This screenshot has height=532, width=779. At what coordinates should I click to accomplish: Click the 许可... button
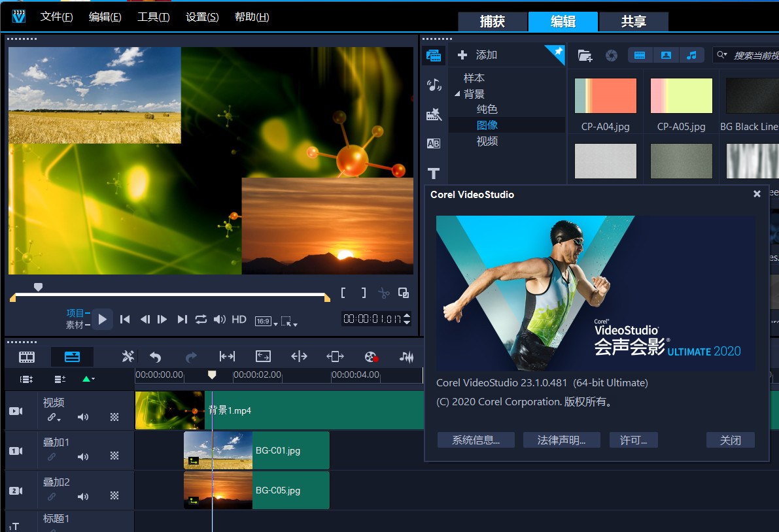tap(633, 441)
